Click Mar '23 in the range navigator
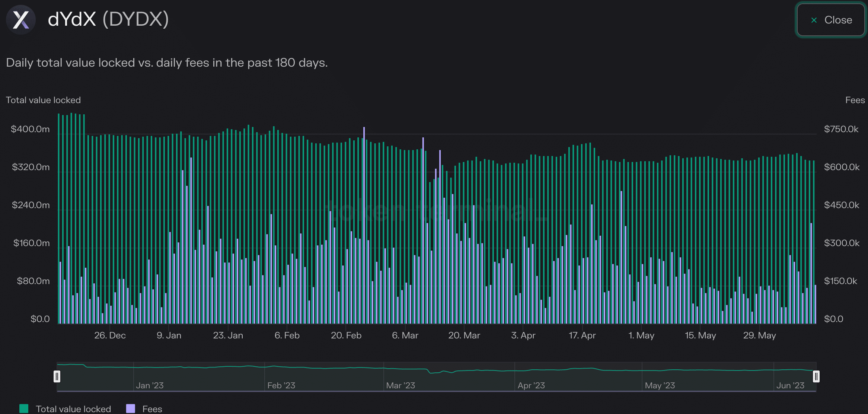 click(x=401, y=385)
